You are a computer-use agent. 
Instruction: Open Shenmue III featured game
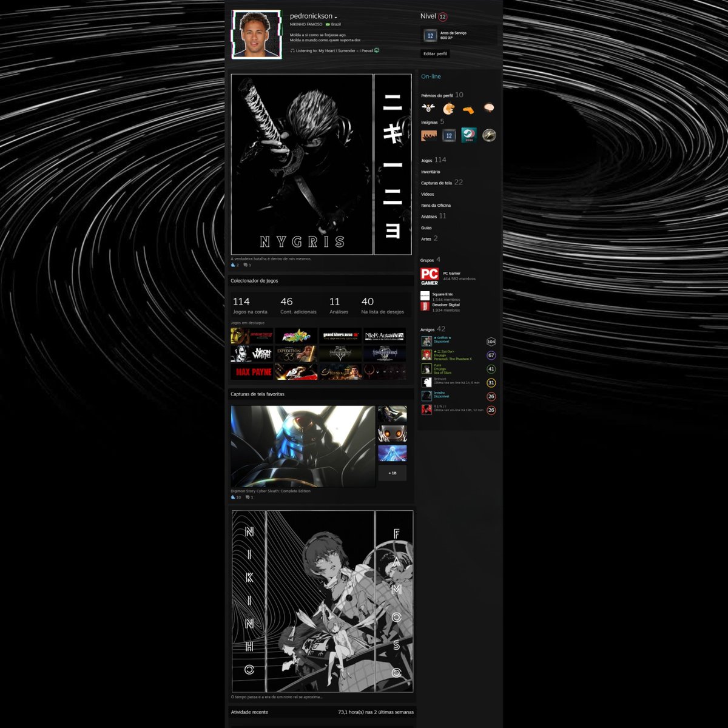click(x=340, y=372)
